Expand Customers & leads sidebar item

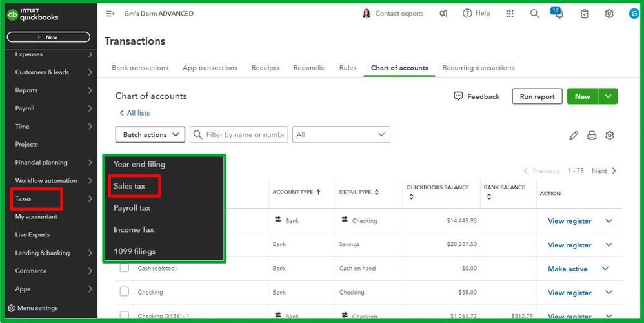90,72
